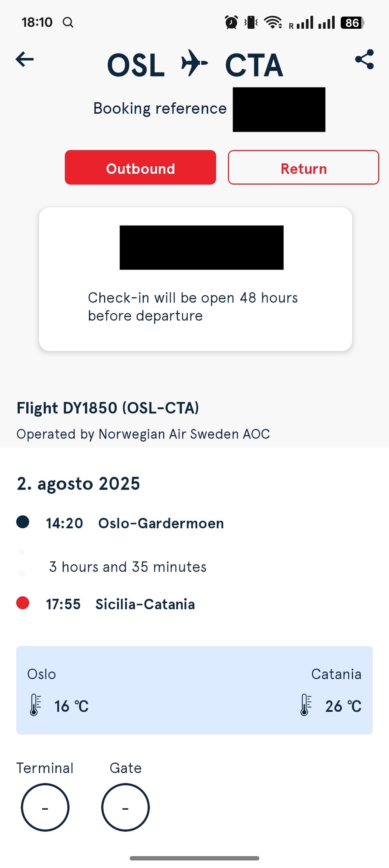Viewport: 389px width, 868px height.
Task: Tap the alarm clock status icon
Action: [x=231, y=22]
